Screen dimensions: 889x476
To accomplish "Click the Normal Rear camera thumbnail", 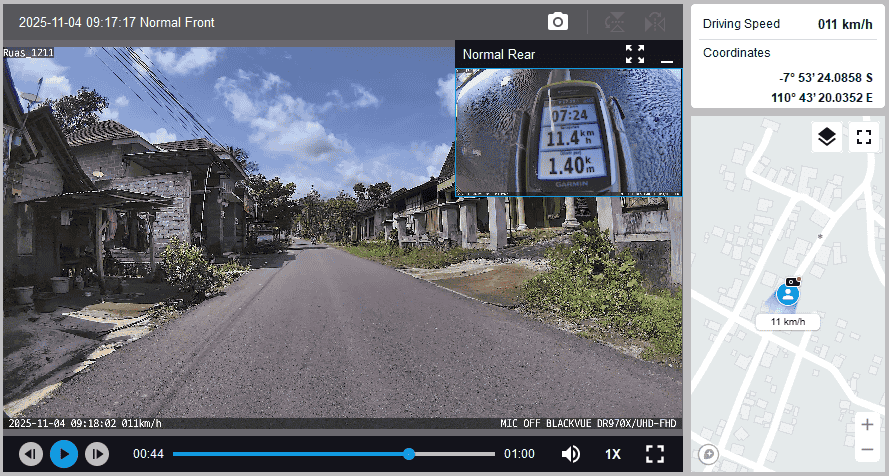I will pyautogui.click(x=568, y=131).
